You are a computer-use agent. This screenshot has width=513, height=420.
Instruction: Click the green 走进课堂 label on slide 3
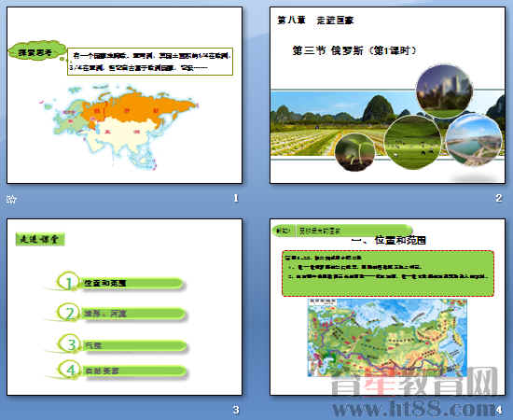40,239
